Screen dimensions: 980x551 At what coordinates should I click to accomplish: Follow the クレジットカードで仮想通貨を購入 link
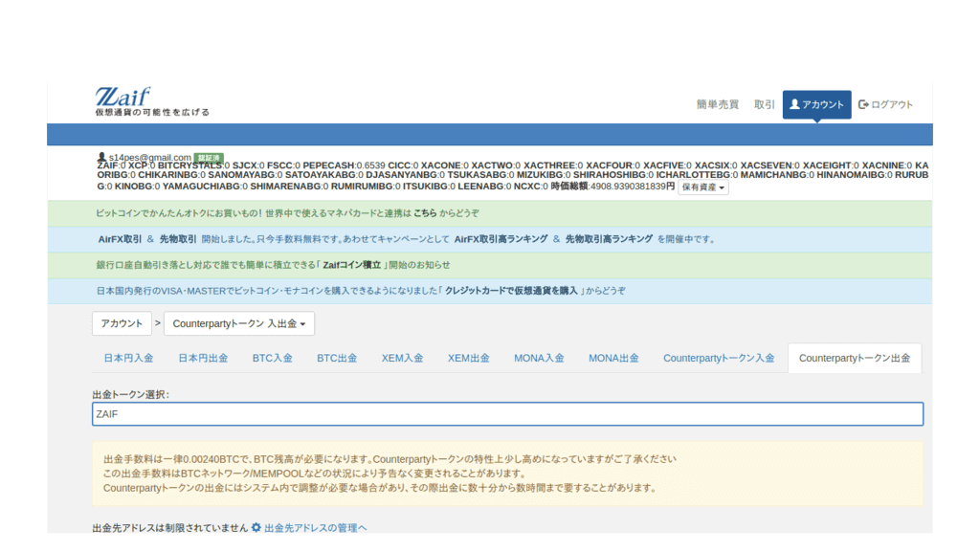tap(512, 291)
